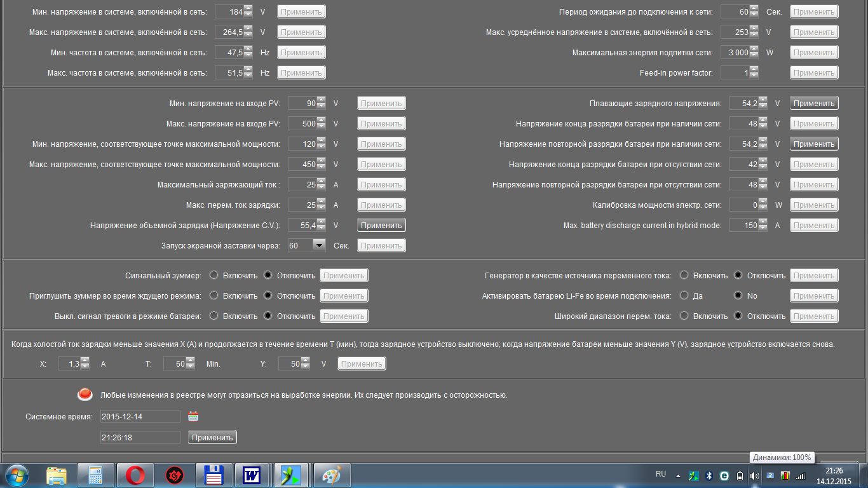The height and width of the screenshot is (488, 868).
Task: Click Применить for Feed-in power factor
Action: click(x=814, y=72)
